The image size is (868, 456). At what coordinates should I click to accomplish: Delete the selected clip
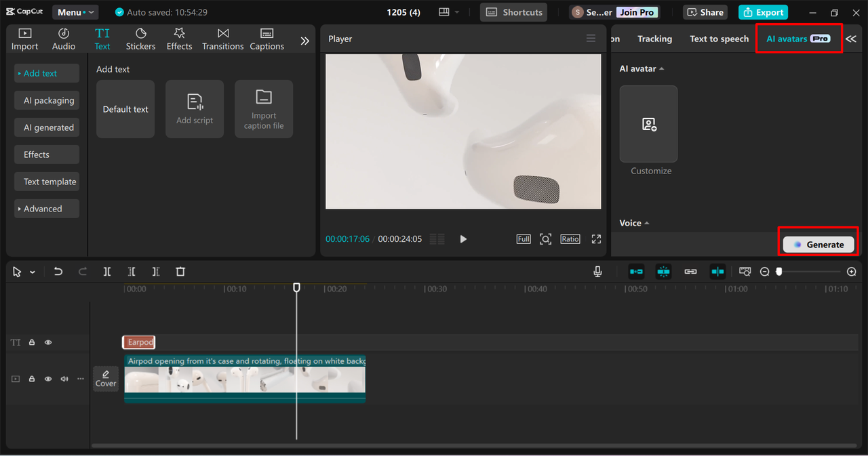180,272
